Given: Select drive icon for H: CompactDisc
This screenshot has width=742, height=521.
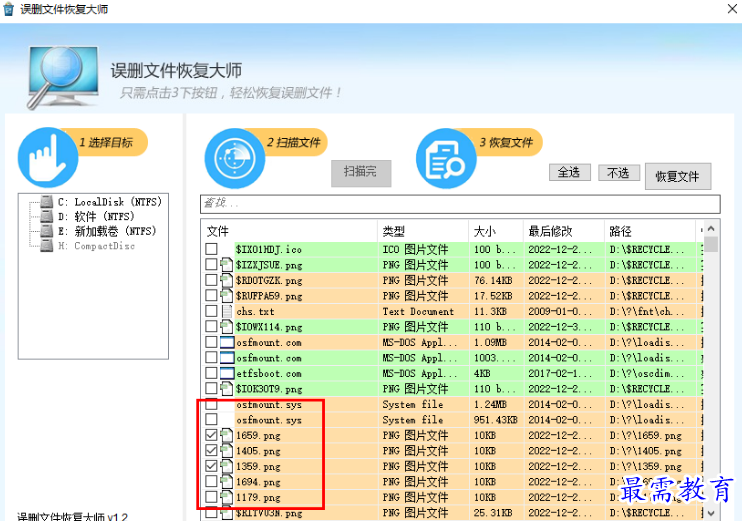Looking at the screenshot, I should pos(47,246).
